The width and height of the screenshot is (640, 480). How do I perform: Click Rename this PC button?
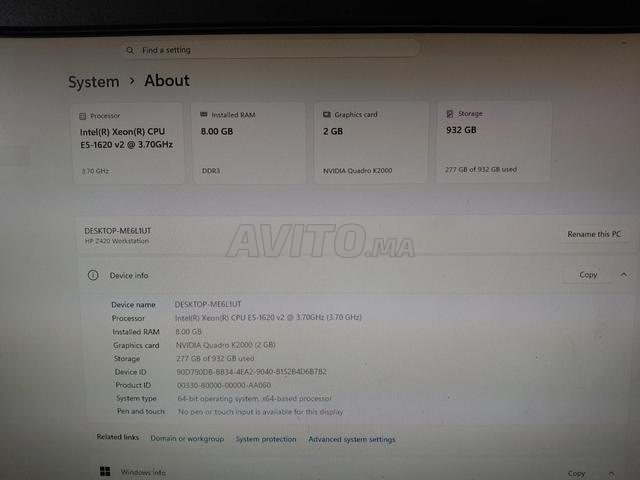[594, 234]
